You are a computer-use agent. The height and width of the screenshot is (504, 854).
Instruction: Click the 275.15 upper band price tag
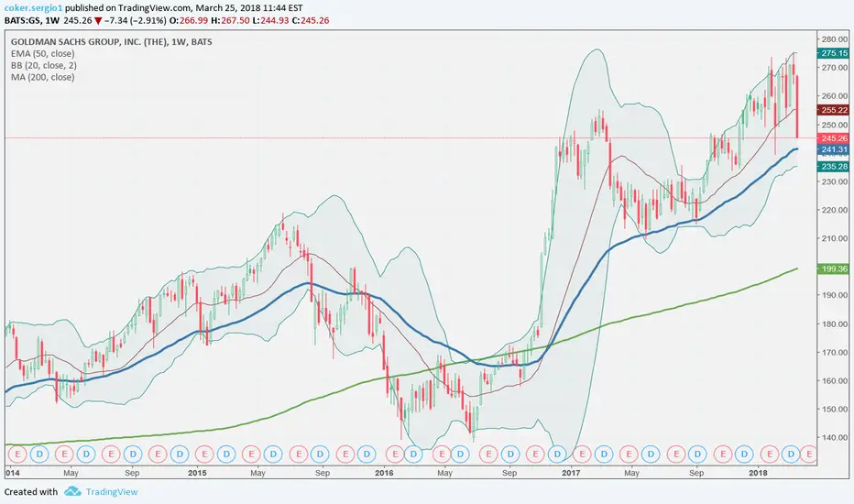point(833,53)
